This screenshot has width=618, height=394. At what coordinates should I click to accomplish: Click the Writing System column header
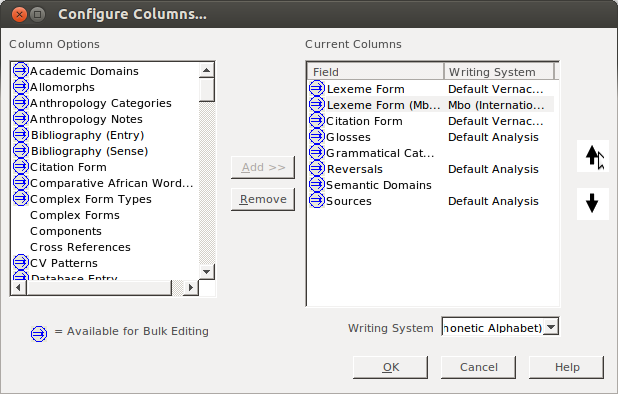[499, 72]
